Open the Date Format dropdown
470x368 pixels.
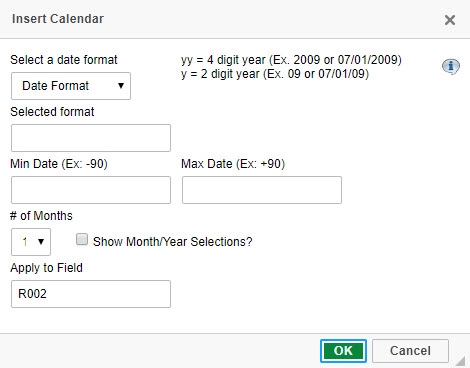click(71, 86)
